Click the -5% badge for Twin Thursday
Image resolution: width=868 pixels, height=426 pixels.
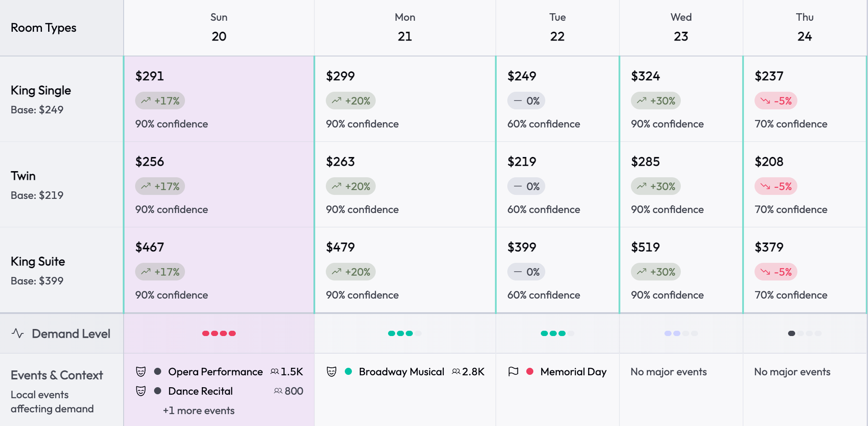[x=776, y=187]
